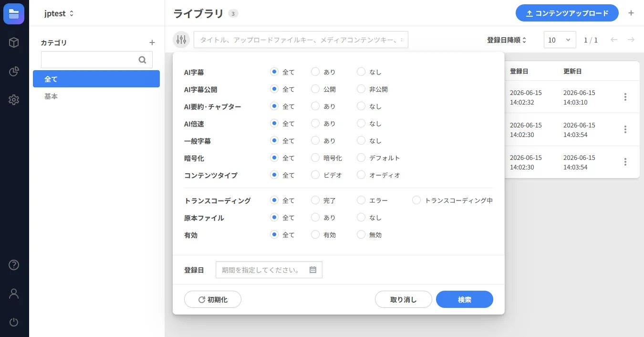
Task: Open the library folder icon in sidebar
Action: pyautogui.click(x=14, y=13)
